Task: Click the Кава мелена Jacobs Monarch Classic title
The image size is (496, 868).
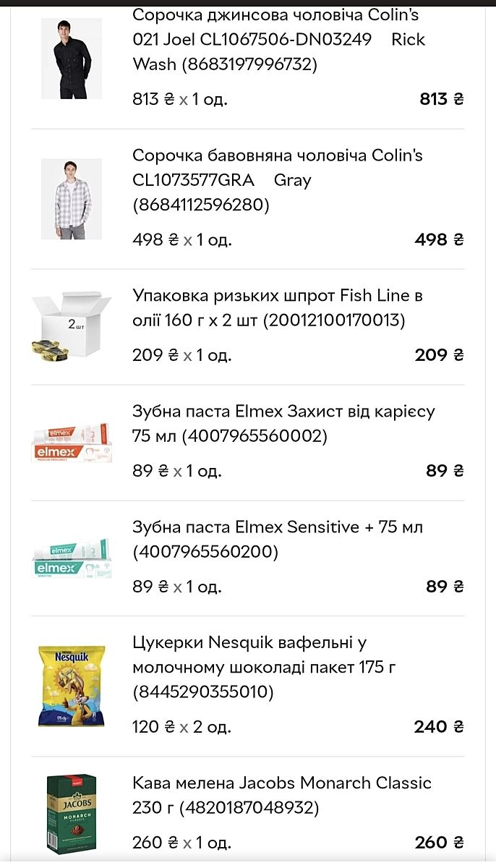Action: 281,794
